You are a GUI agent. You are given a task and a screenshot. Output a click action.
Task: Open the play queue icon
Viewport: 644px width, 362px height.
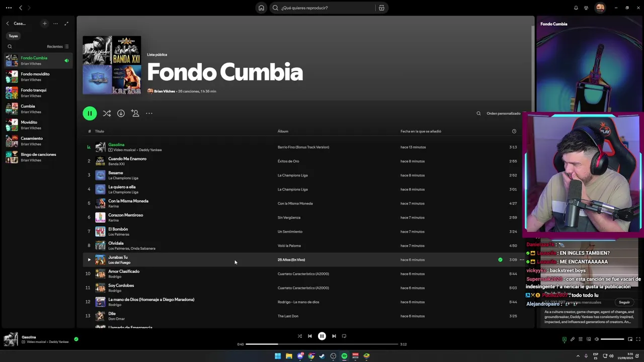580,339
